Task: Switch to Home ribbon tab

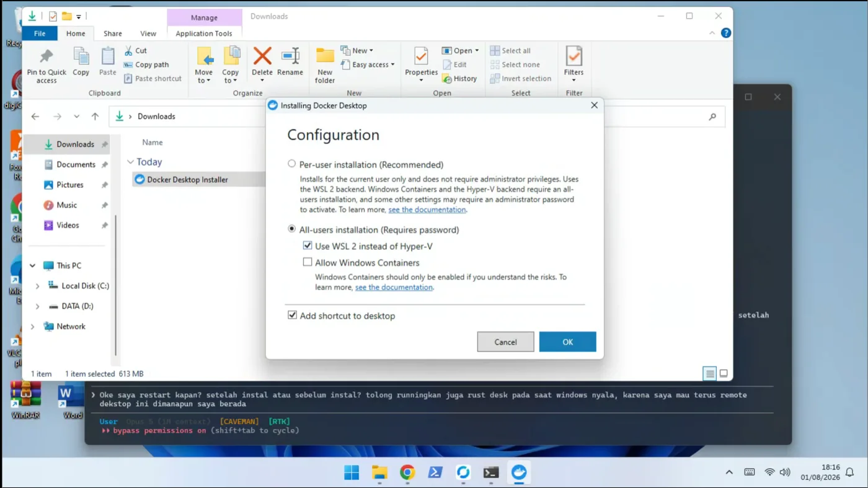Action: tap(76, 33)
